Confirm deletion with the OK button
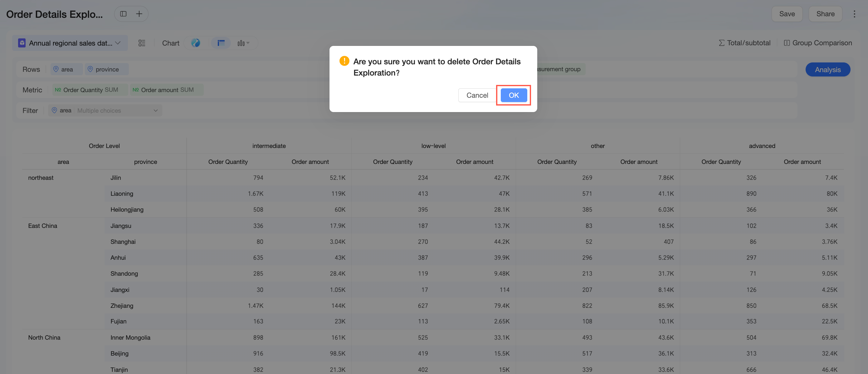Image resolution: width=868 pixels, height=374 pixels. pyautogui.click(x=514, y=95)
